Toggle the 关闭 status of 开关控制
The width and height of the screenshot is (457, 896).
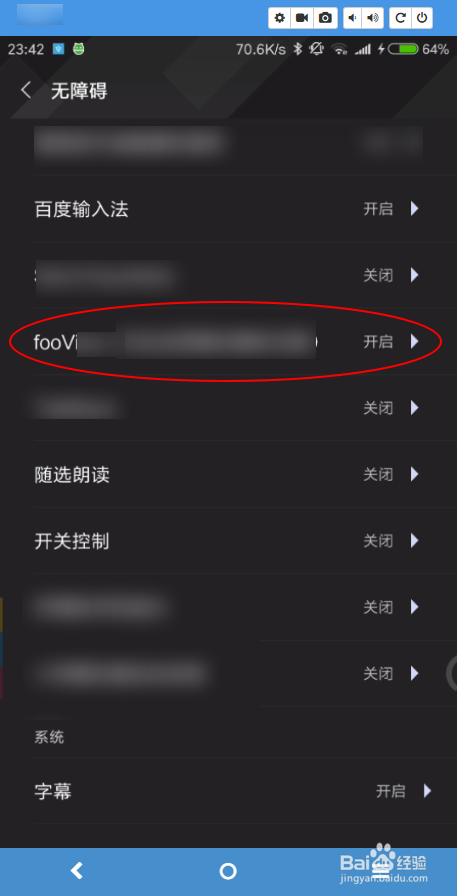(378, 541)
